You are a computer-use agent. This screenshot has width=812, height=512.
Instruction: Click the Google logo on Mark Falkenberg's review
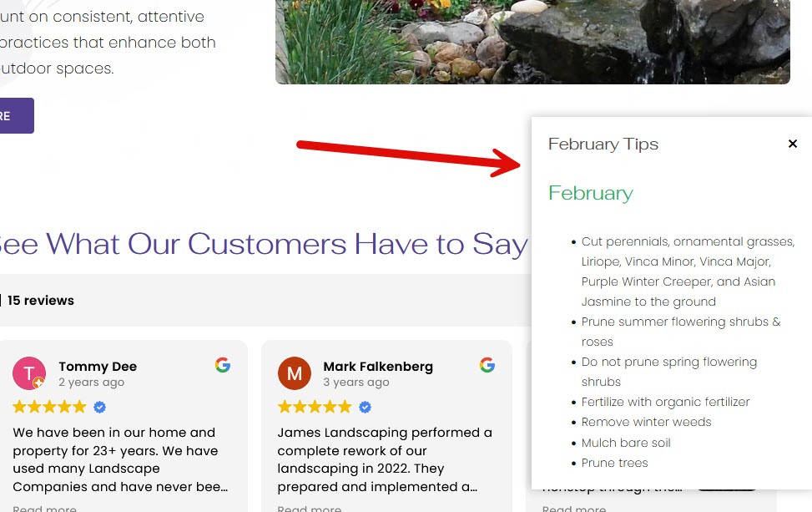click(x=487, y=365)
